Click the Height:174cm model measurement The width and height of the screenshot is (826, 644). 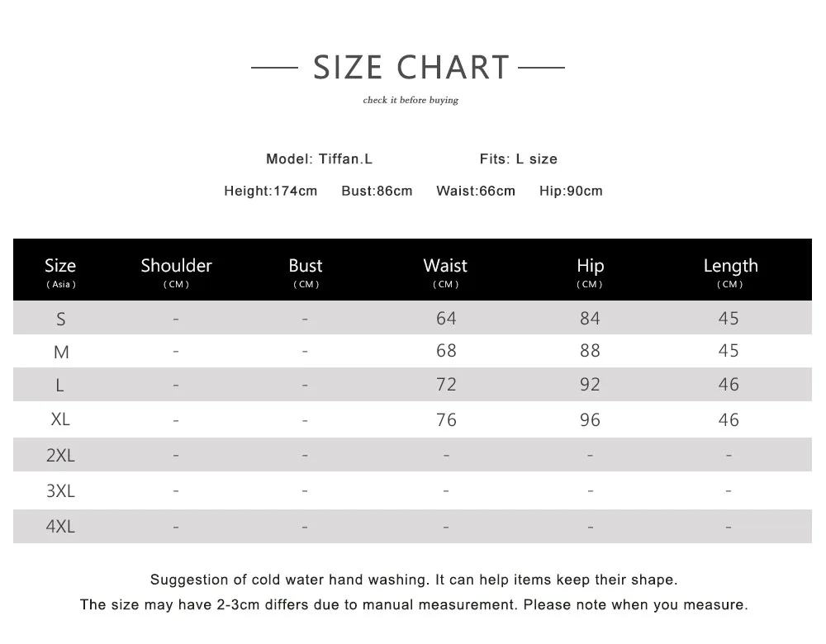coord(270,191)
